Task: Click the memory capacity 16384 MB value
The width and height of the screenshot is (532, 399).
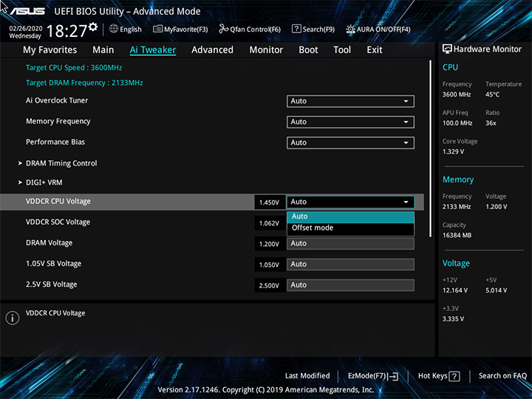Action: coord(457,235)
